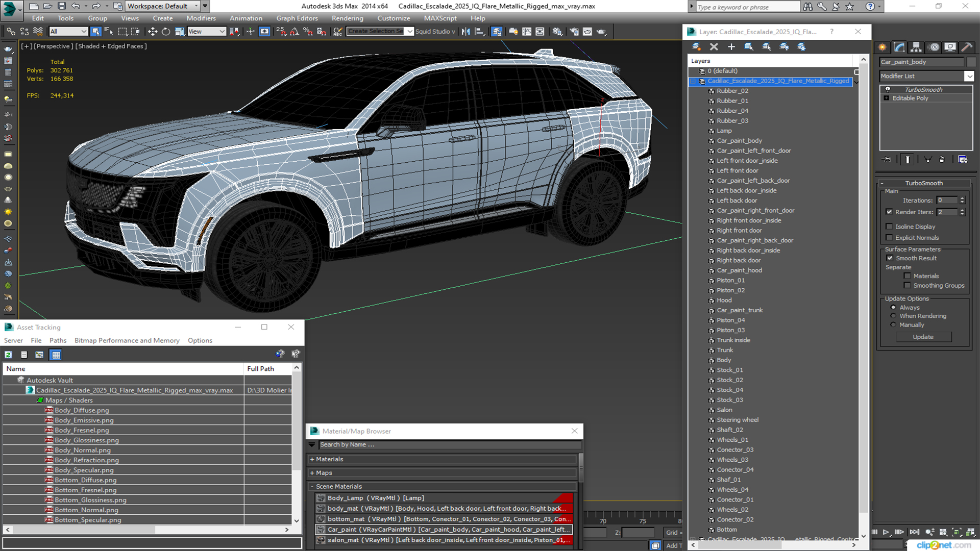Expand the Editable Poly stack entry
Screen dimensions: 980x551
(x=887, y=98)
